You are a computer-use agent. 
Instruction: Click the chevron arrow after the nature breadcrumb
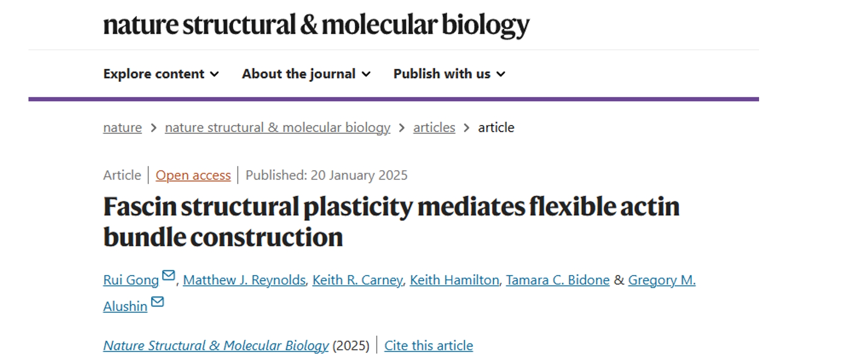click(x=153, y=128)
